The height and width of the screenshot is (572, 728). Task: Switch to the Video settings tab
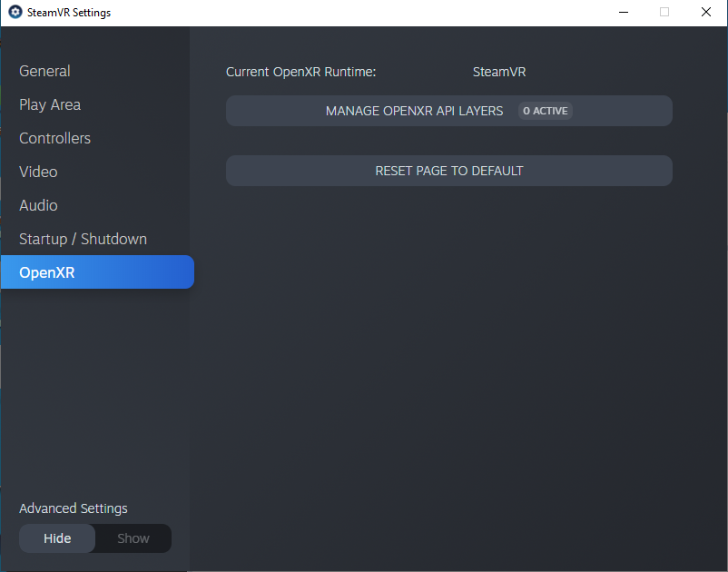tap(38, 172)
